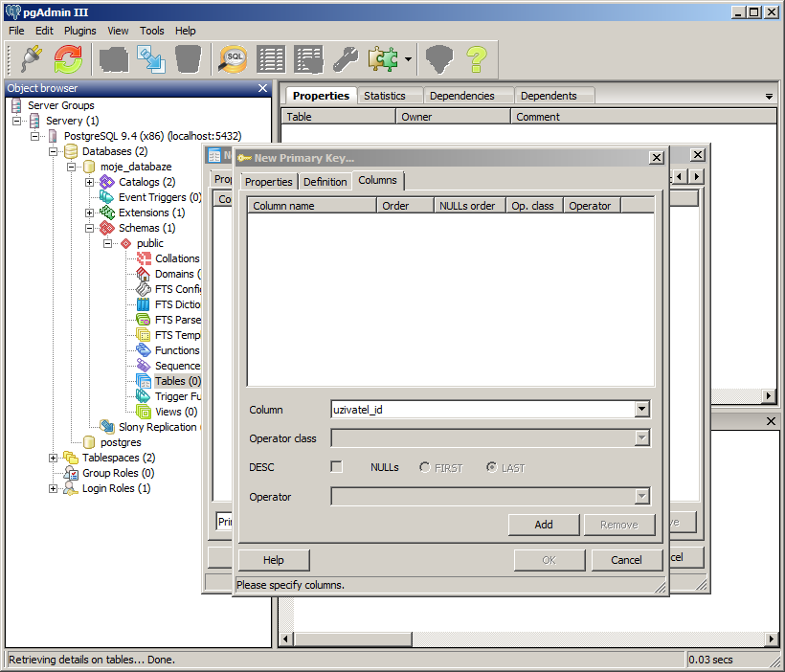Expand the Tablespaces tree node
This screenshot has height=672, width=785.
click(x=54, y=458)
